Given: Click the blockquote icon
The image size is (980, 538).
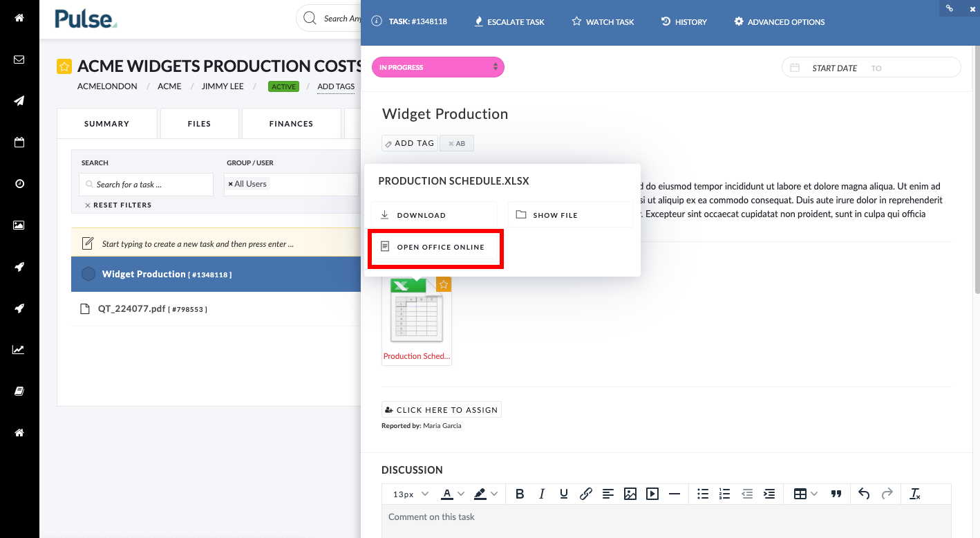Looking at the screenshot, I should (836, 494).
